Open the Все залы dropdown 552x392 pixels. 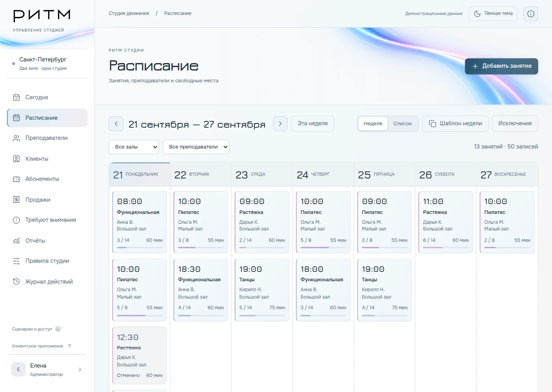(134, 147)
